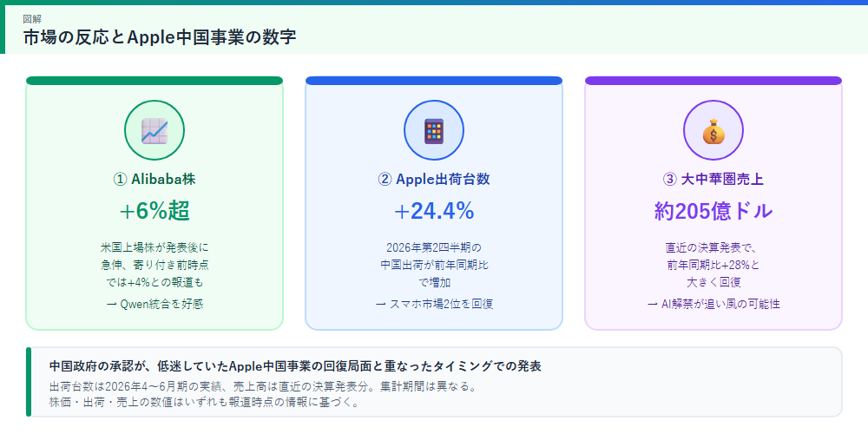Click the text 急伸、寄り付き前時点
The width and height of the screenshot is (868, 434).
(155, 265)
